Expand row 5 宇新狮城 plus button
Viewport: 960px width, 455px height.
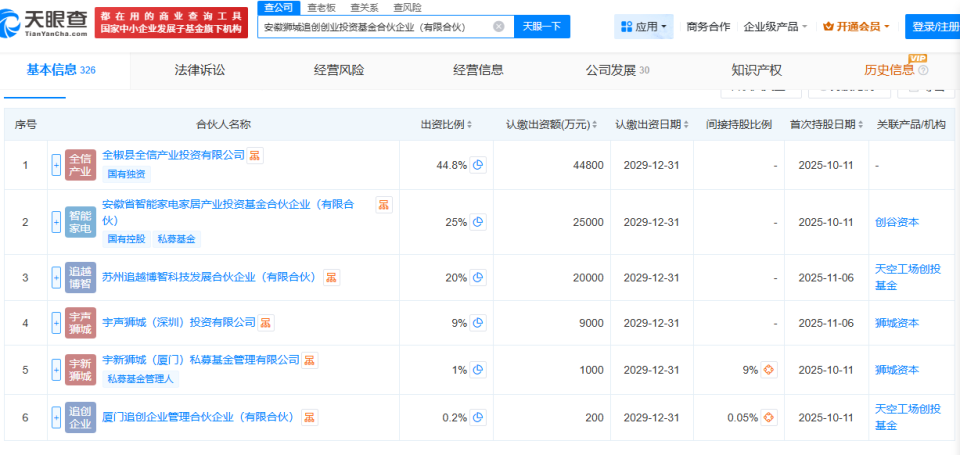[x=56, y=370]
